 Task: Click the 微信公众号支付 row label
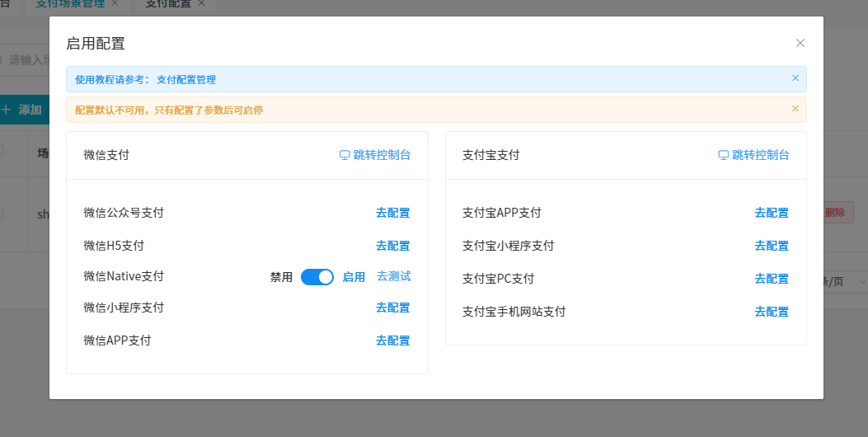[124, 213]
